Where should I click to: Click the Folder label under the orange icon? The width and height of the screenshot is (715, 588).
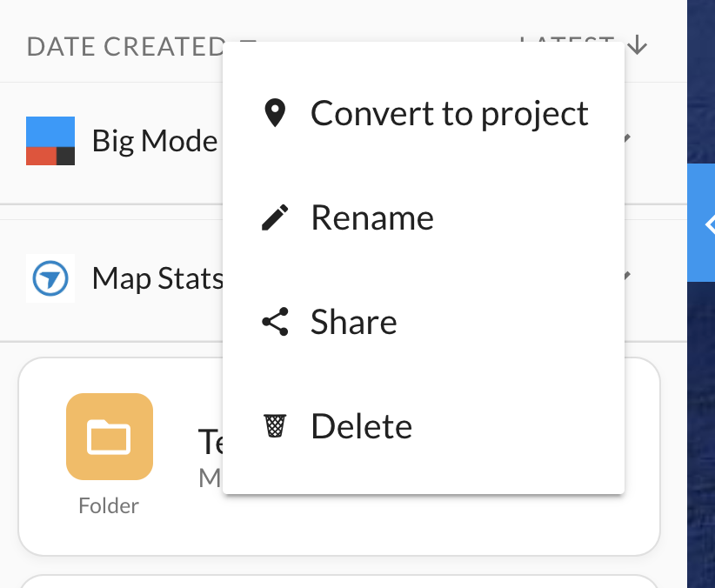tap(109, 506)
